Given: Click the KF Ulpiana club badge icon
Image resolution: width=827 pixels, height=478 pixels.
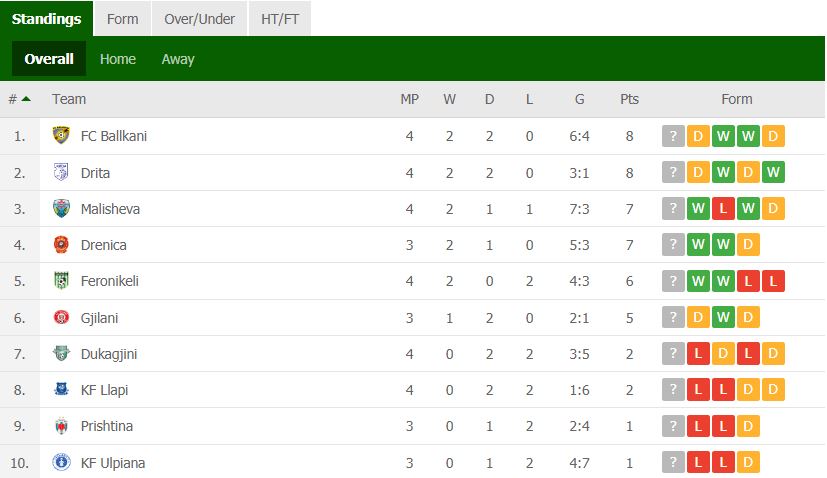Looking at the screenshot, I should click(x=61, y=462).
